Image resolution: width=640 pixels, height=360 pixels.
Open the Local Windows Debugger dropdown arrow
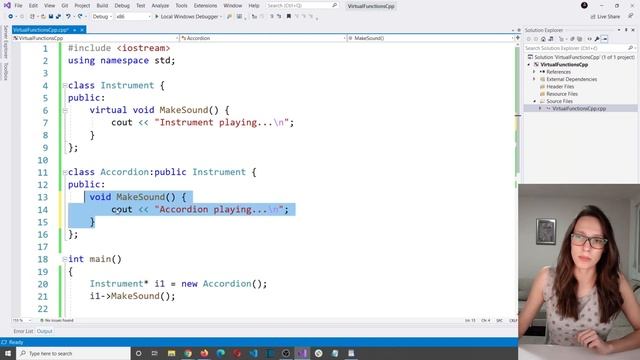tap(221, 17)
